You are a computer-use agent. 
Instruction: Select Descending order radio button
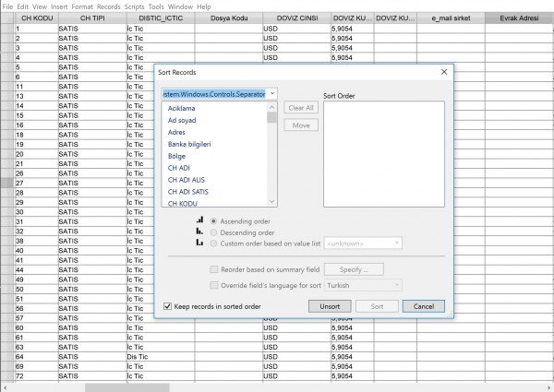[x=213, y=232]
